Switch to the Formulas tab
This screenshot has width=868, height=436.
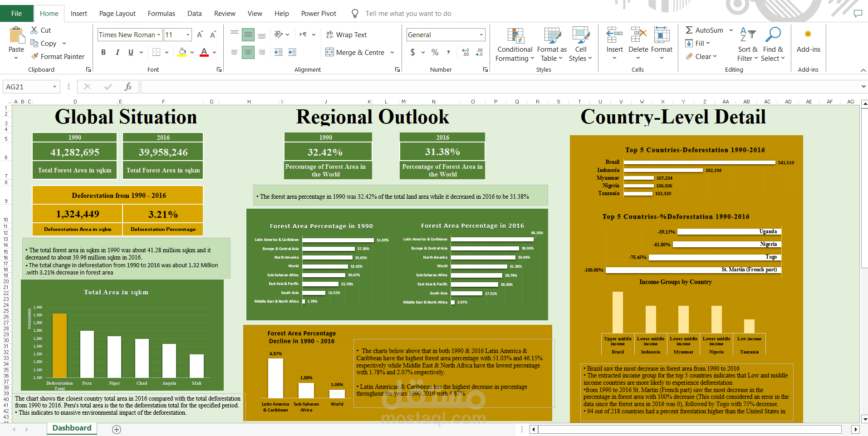pyautogui.click(x=162, y=14)
